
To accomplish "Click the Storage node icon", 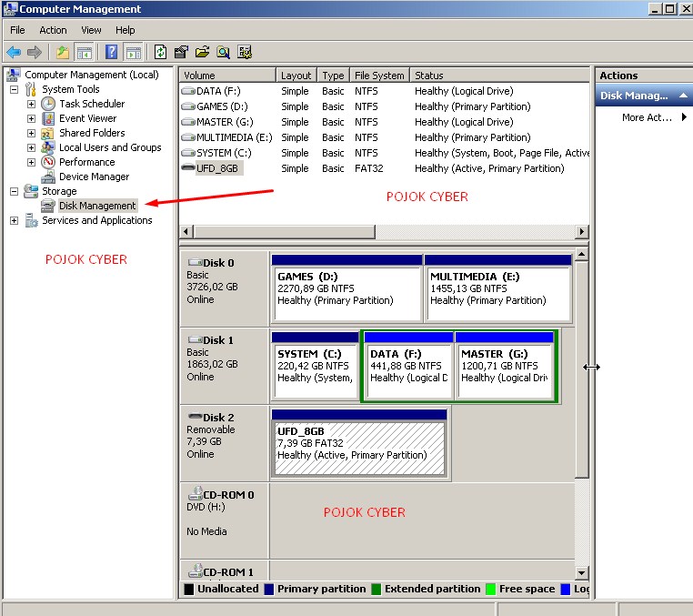I will pyautogui.click(x=31, y=191).
